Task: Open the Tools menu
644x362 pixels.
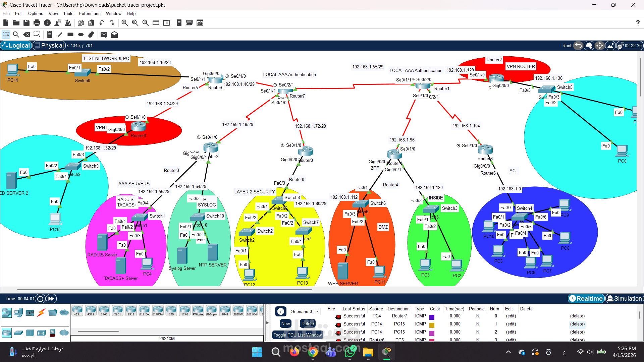Action: [x=68, y=13]
